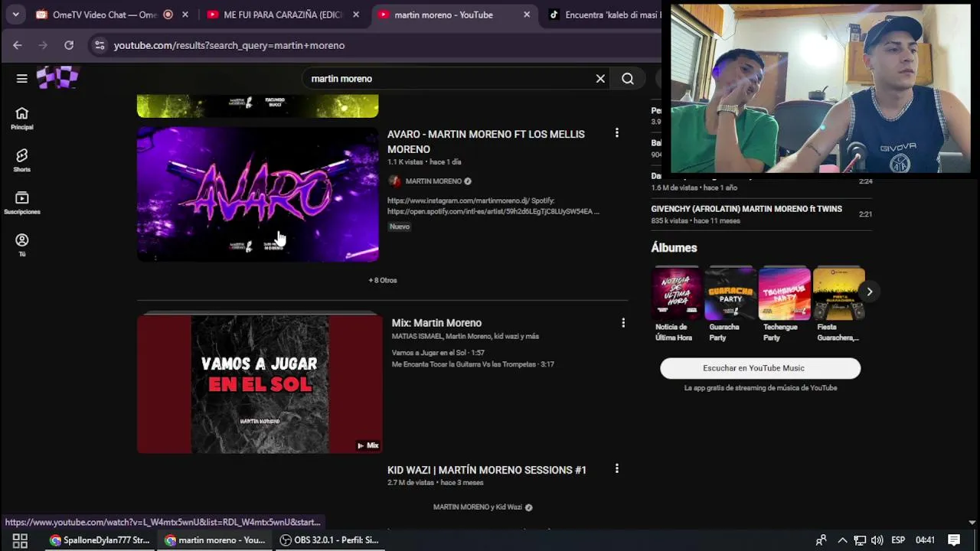This screenshot has height=551, width=980.
Task: Open the Techengue Party album
Action: [784, 305]
